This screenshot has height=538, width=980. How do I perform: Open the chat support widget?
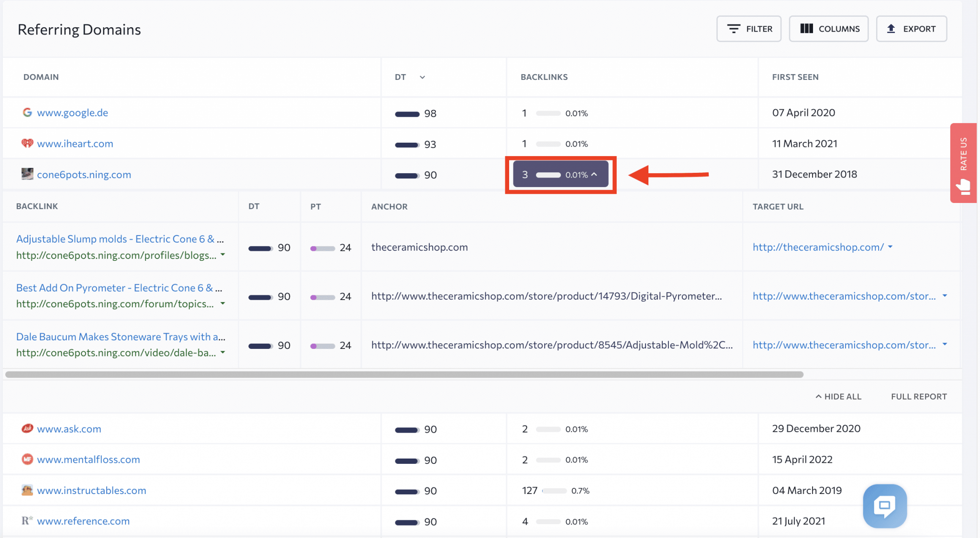(885, 506)
